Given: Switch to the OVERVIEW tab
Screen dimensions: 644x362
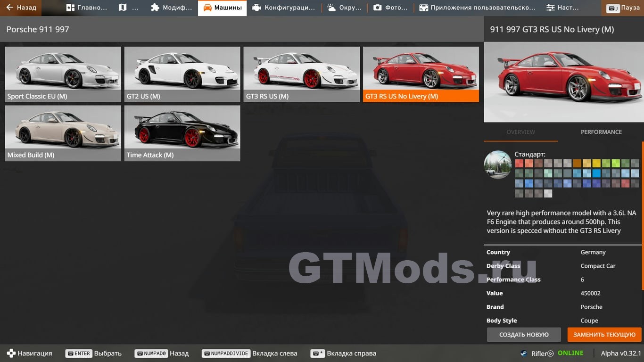Looking at the screenshot, I should click(520, 132).
